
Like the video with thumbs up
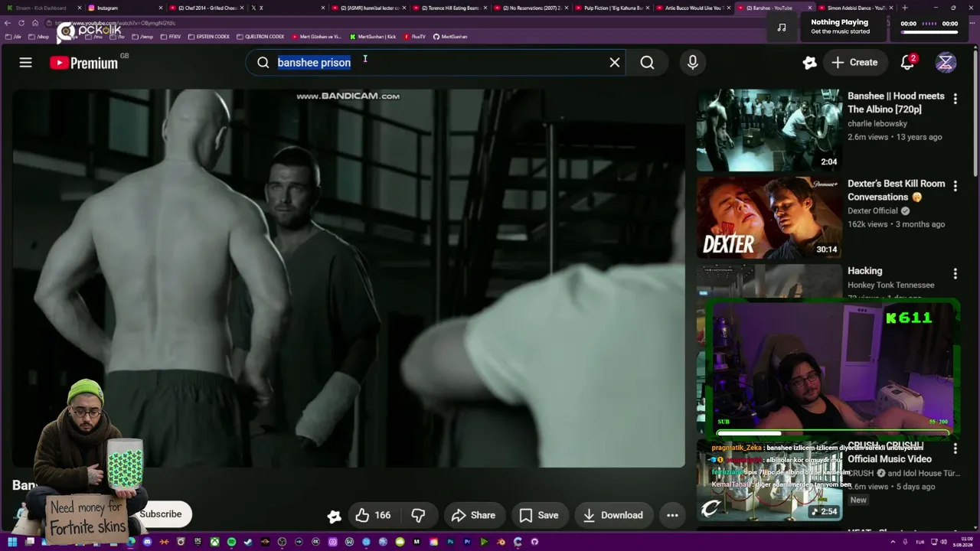[x=374, y=515]
